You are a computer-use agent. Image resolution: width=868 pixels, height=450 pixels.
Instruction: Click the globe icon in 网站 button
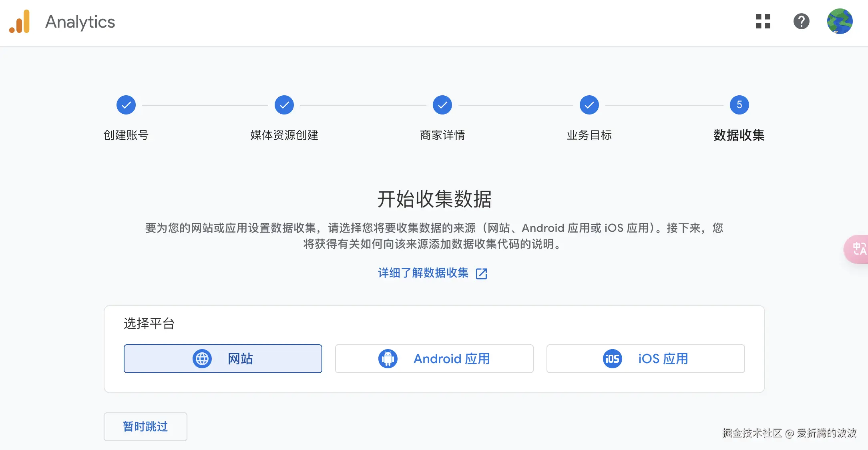point(202,359)
